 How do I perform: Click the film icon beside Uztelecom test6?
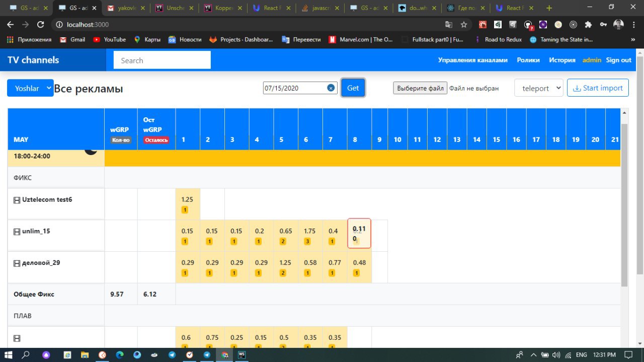[17, 200]
